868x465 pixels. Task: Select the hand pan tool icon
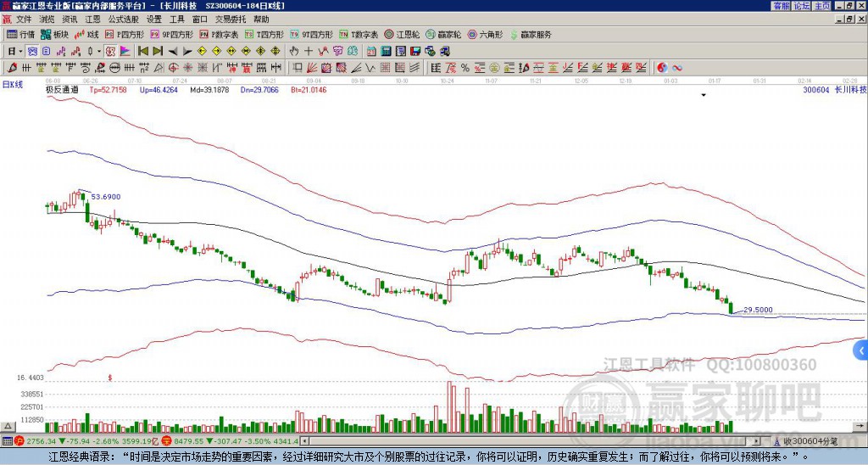(293, 51)
